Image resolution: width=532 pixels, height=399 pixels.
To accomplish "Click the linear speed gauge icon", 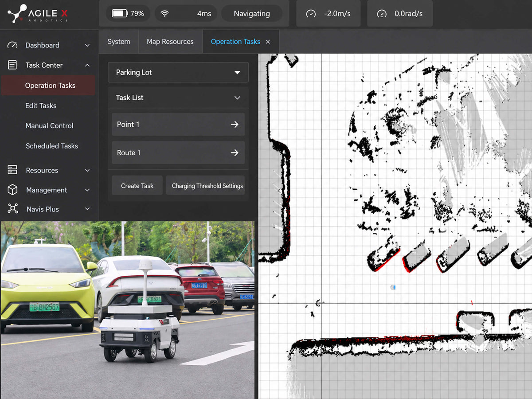I will (311, 14).
